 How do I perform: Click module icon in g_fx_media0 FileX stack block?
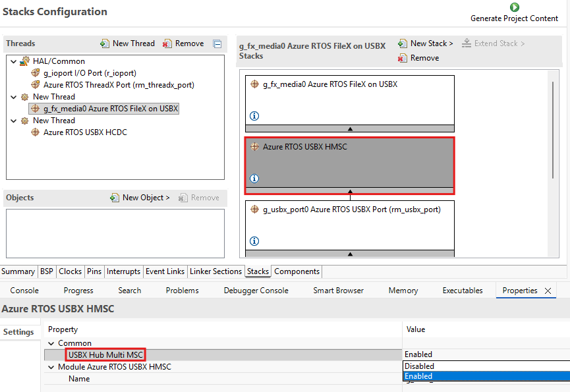(255, 84)
